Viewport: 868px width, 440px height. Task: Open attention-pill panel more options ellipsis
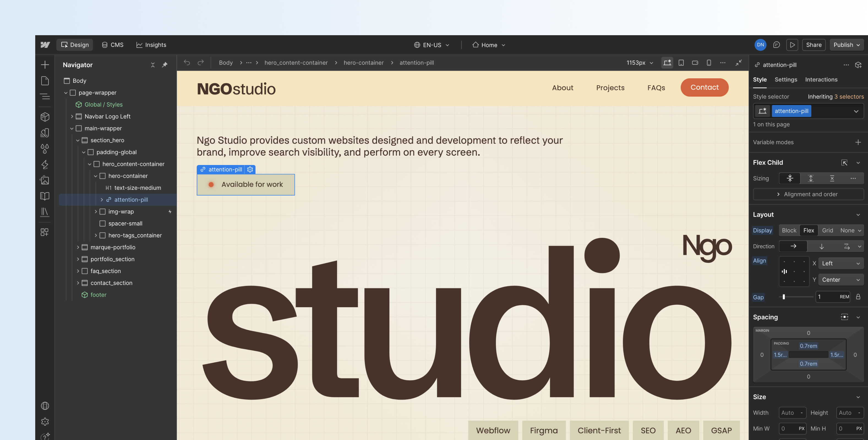tap(846, 65)
